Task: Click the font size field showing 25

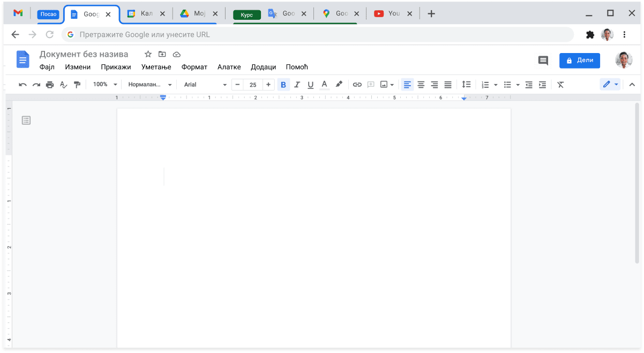Action: 253,85
